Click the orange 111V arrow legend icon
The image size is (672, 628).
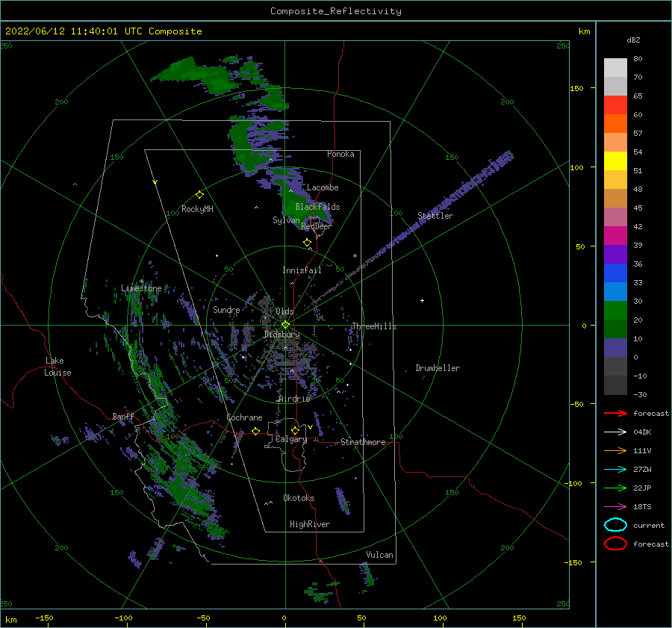tap(615, 450)
